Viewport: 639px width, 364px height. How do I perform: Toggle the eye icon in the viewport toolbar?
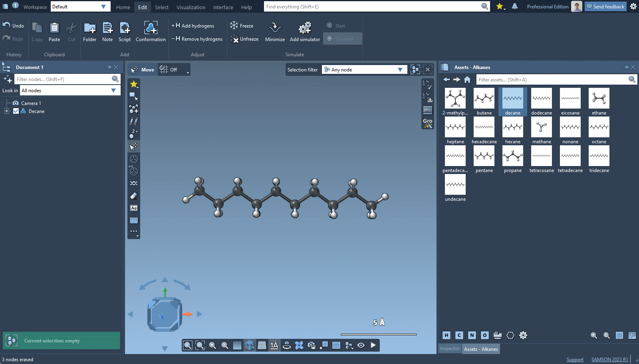coord(361,345)
